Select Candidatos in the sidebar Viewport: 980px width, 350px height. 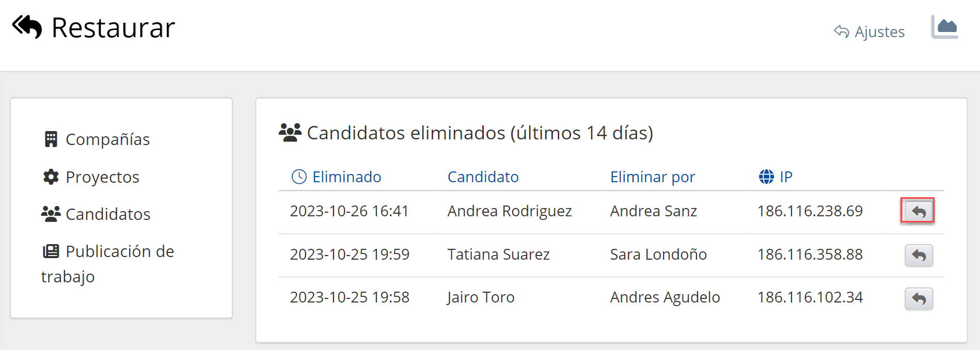pyautogui.click(x=108, y=214)
